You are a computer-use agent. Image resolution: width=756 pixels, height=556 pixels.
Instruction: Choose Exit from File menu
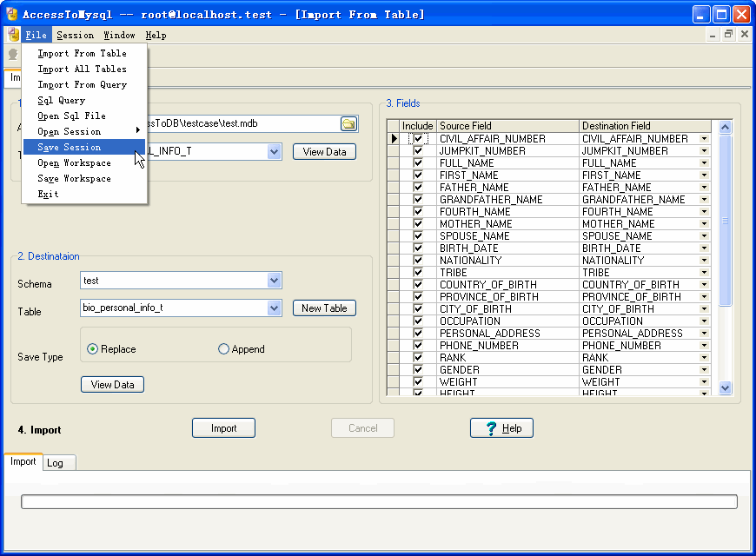[x=84, y=194]
